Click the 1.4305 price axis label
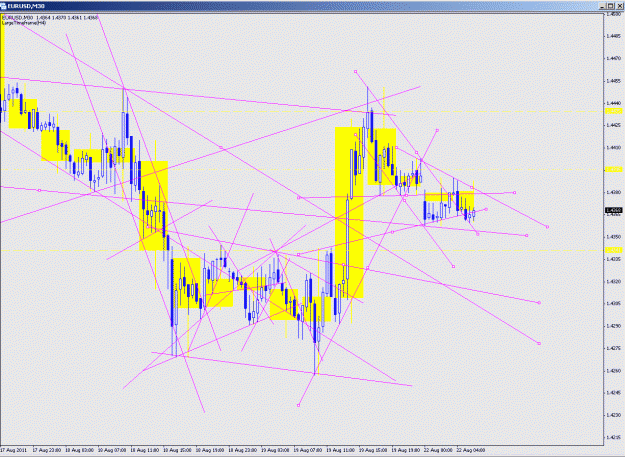The width and height of the screenshot is (625, 457). click(x=614, y=304)
